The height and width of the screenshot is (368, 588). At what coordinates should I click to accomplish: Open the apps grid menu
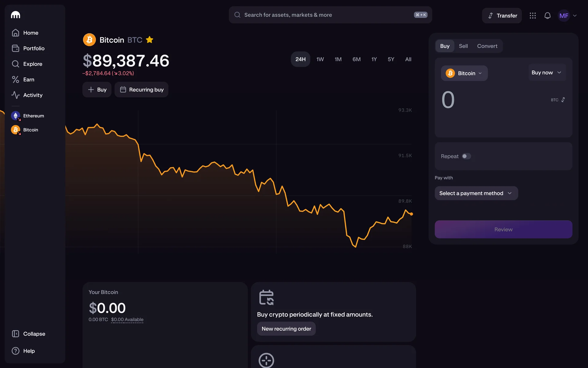click(x=533, y=16)
